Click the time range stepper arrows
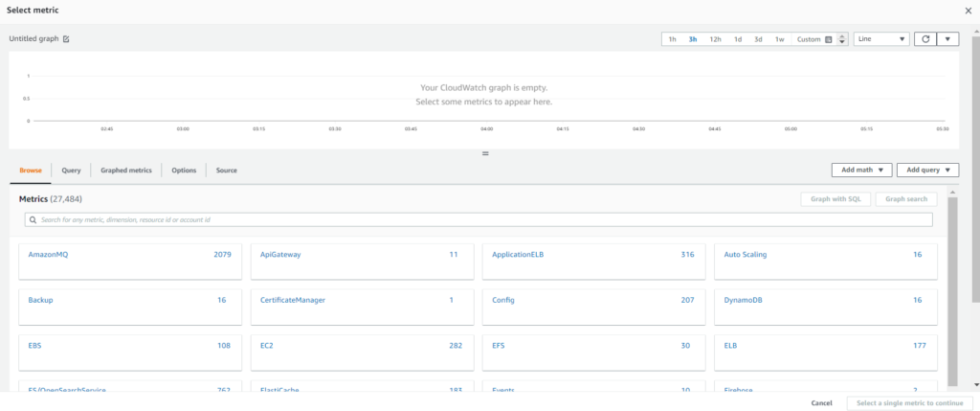 [842, 38]
